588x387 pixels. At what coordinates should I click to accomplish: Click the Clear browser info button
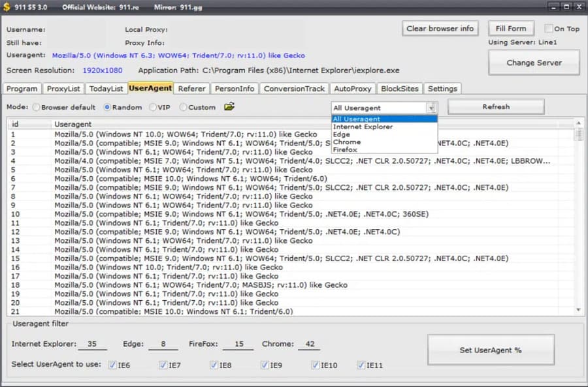[440, 29]
